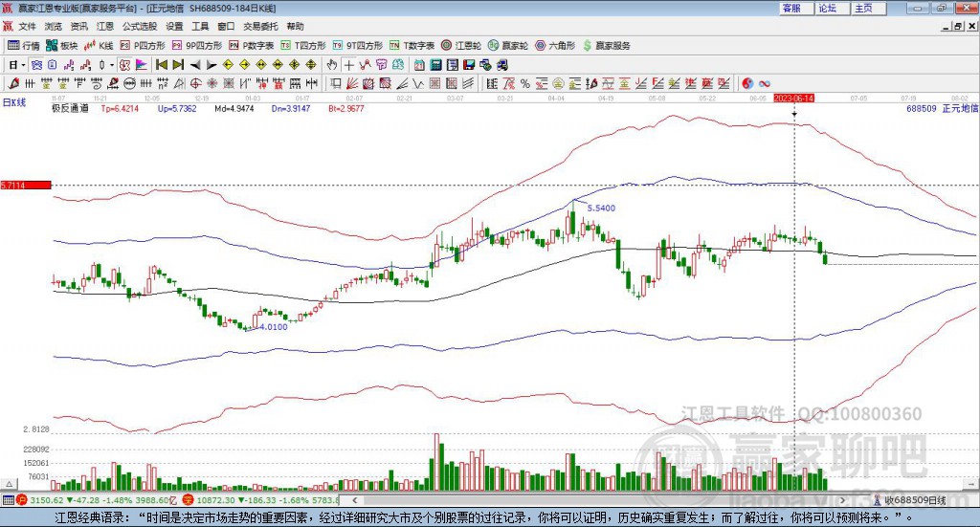Select the hand pan tool
The image size is (980, 527).
click(331, 65)
